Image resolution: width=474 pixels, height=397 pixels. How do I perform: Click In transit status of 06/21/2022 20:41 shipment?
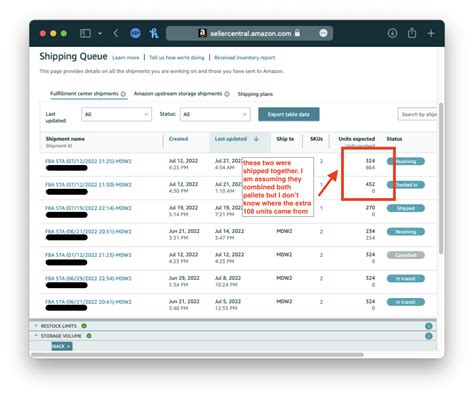click(x=406, y=302)
